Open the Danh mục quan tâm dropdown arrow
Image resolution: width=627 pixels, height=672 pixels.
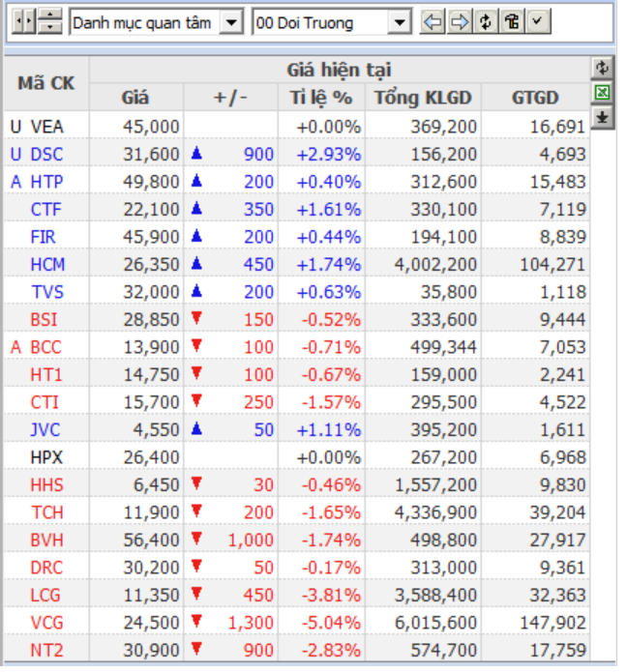[231, 22]
